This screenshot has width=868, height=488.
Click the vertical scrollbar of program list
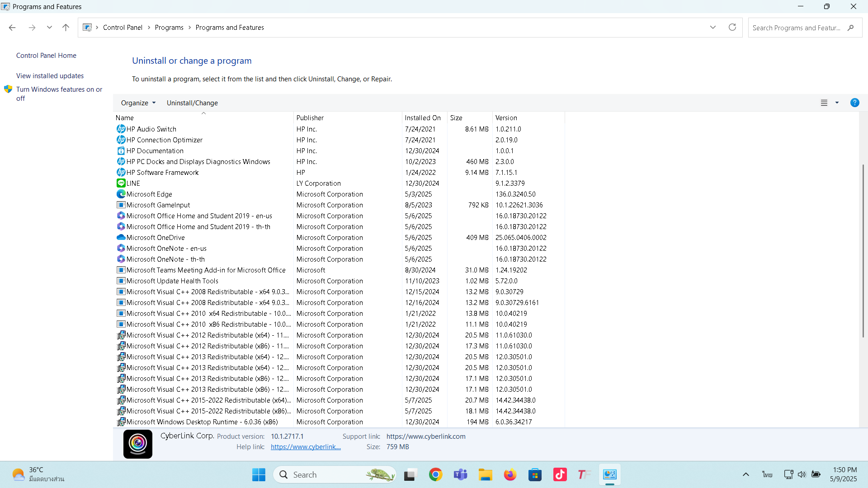pos(863,251)
